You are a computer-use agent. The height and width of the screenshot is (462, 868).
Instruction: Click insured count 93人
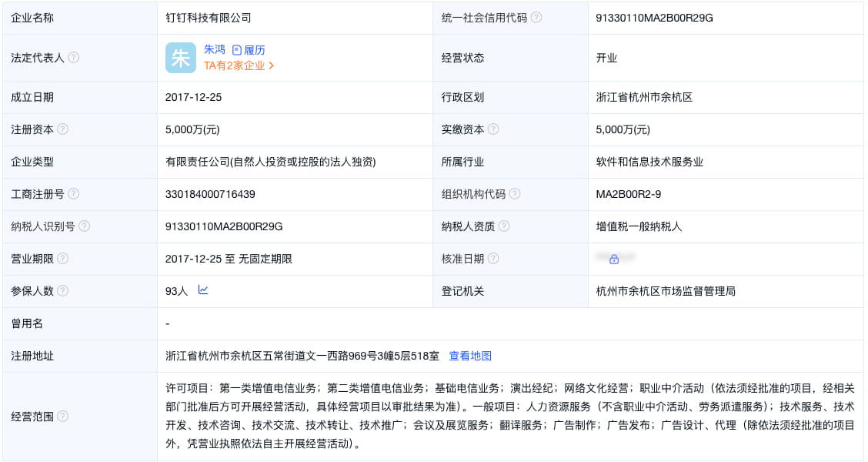click(176, 291)
